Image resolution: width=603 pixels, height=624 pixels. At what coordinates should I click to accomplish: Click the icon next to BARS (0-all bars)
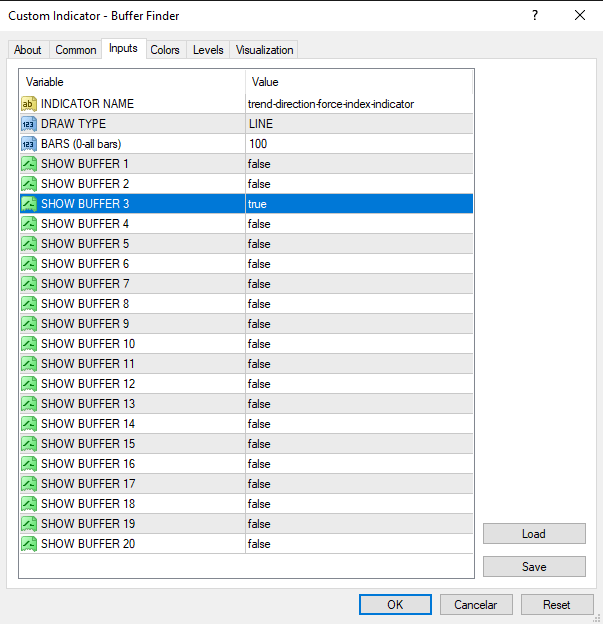[29, 144]
